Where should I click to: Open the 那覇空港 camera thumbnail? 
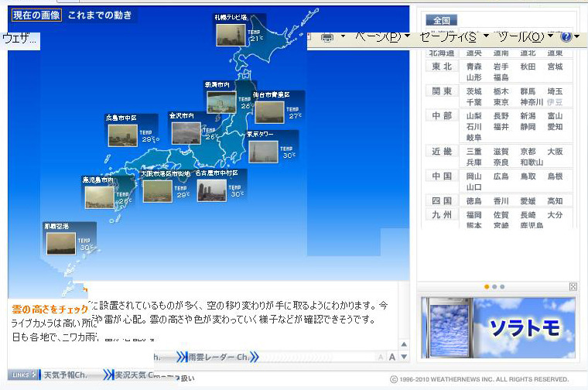pyautogui.click(x=61, y=244)
